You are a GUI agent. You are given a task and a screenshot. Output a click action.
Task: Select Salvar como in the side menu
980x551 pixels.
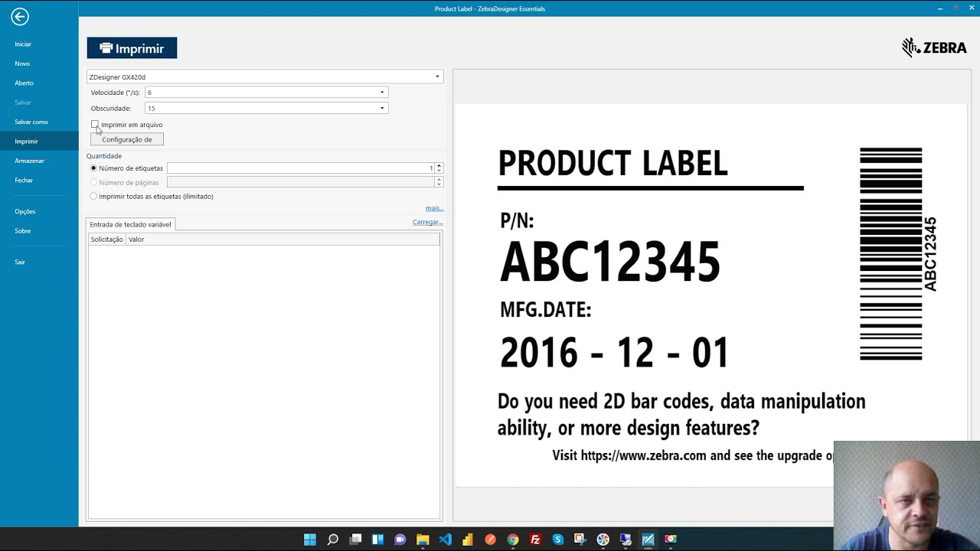pyautogui.click(x=31, y=122)
